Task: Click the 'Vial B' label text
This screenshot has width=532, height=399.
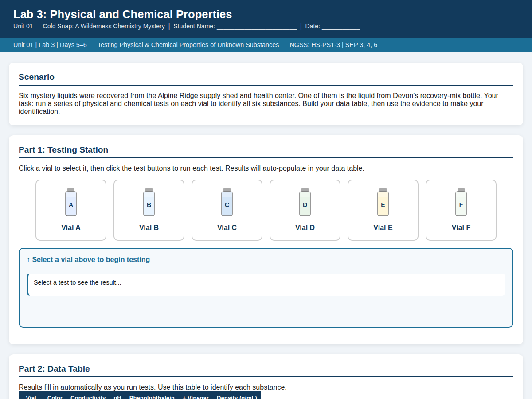Action: pos(149,227)
